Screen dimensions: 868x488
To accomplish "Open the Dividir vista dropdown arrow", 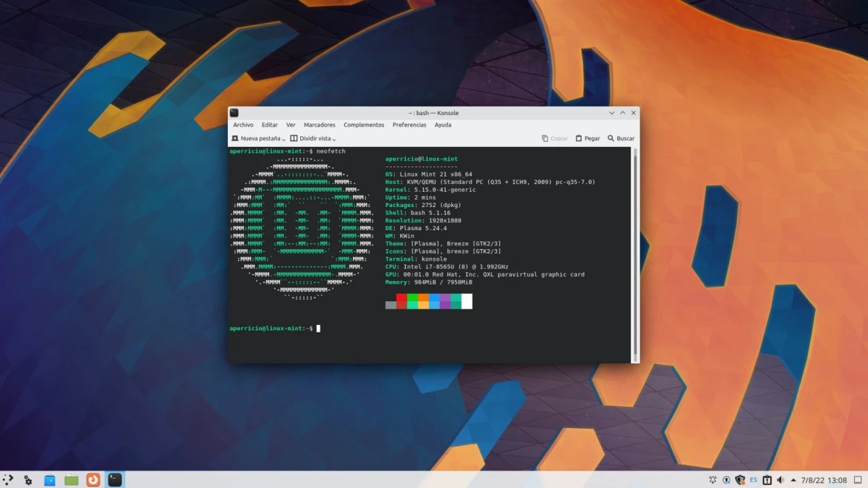I will tap(334, 138).
